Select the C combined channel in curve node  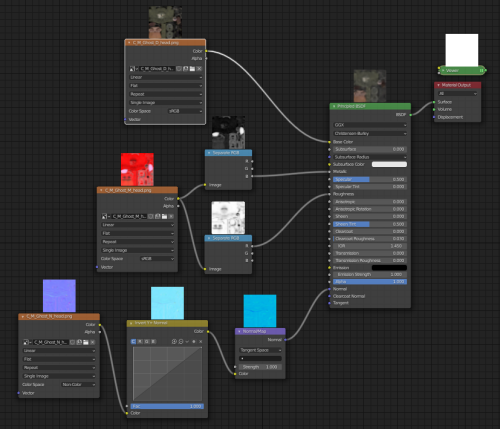point(133,342)
